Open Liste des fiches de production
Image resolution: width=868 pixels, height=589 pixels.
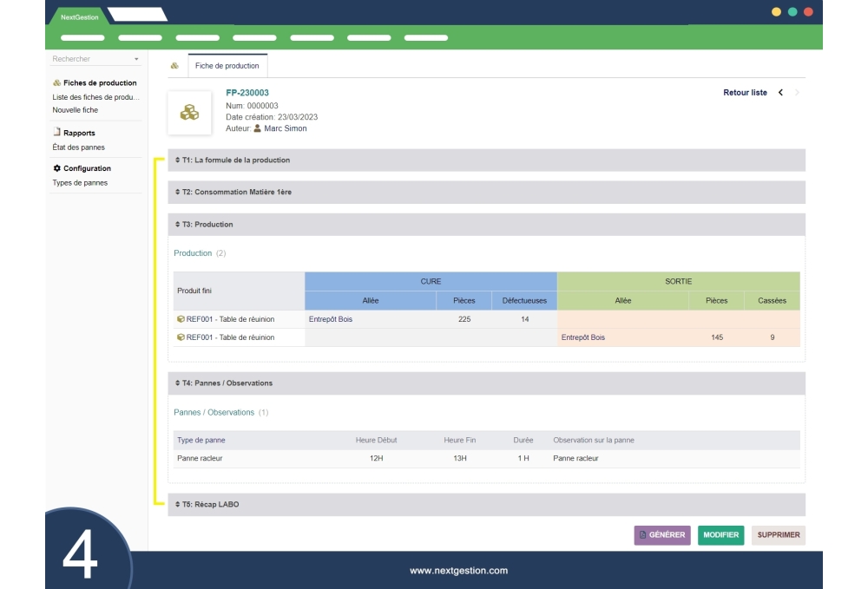pos(95,97)
